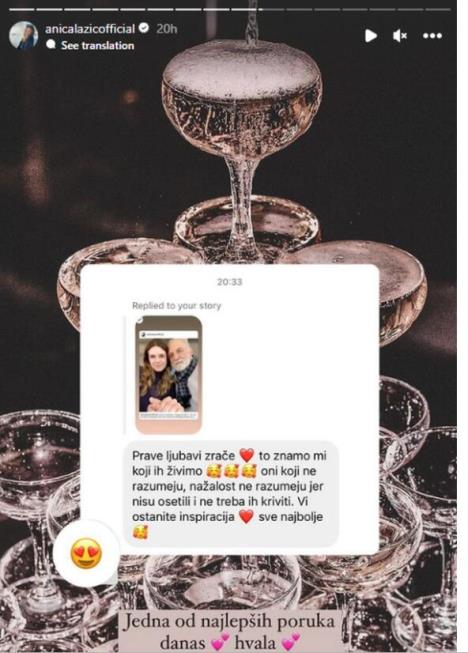Jump to the first story progress segment
This screenshot has width=468, height=653.
pos(21,9)
